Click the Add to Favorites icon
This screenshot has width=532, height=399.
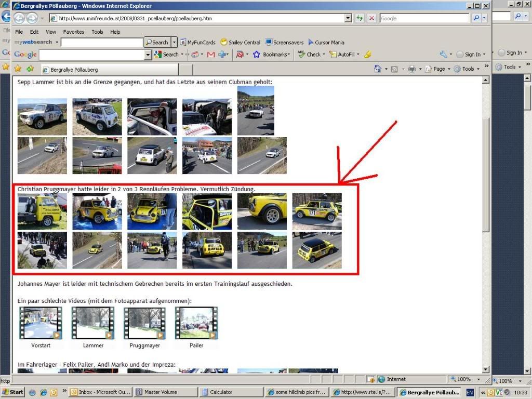click(30, 69)
